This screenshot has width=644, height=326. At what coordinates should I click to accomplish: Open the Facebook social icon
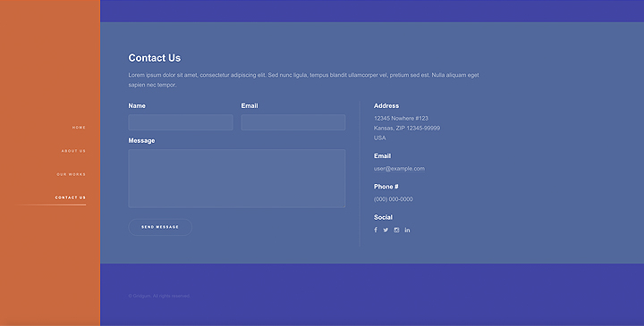tap(376, 230)
